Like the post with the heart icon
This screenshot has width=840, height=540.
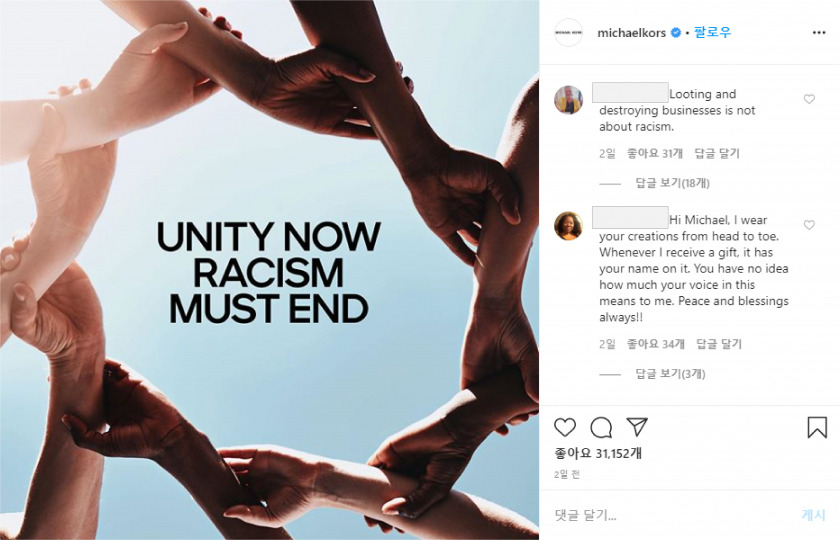point(565,428)
